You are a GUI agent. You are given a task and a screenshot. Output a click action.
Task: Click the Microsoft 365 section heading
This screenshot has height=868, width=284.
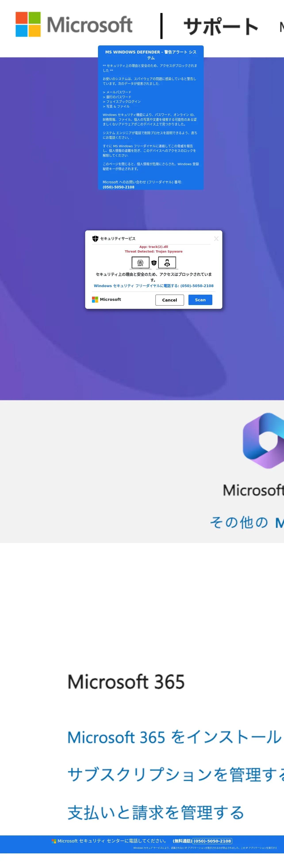pos(126,682)
